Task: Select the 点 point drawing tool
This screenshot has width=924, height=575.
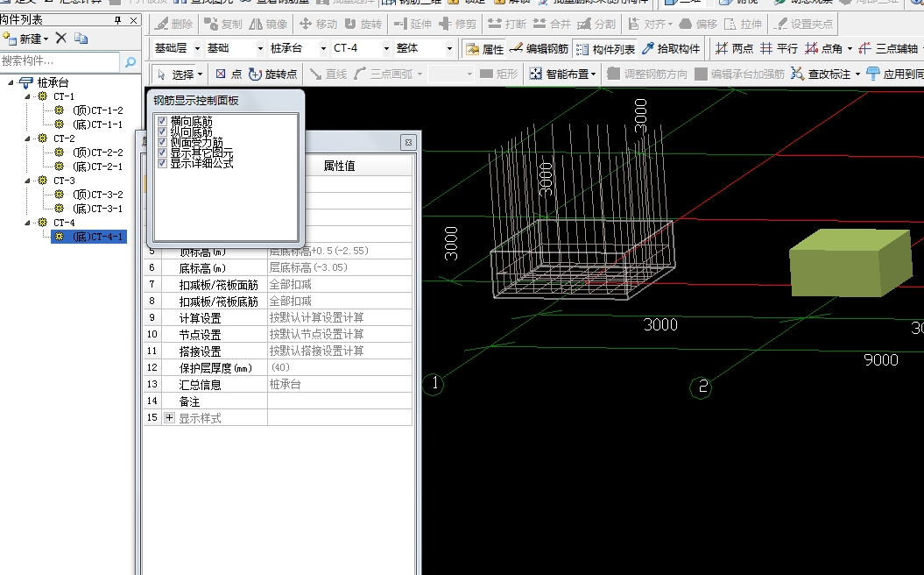Action: [229, 74]
